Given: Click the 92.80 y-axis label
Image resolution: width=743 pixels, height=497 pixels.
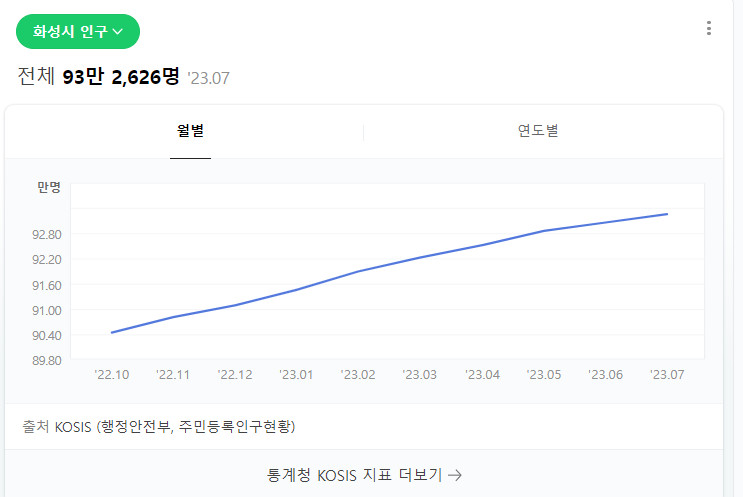Looking at the screenshot, I should 46,235.
